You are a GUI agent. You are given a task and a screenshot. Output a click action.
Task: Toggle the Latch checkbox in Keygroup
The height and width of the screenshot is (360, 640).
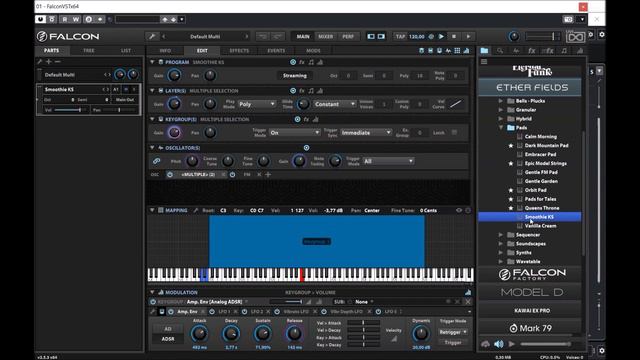click(454, 132)
